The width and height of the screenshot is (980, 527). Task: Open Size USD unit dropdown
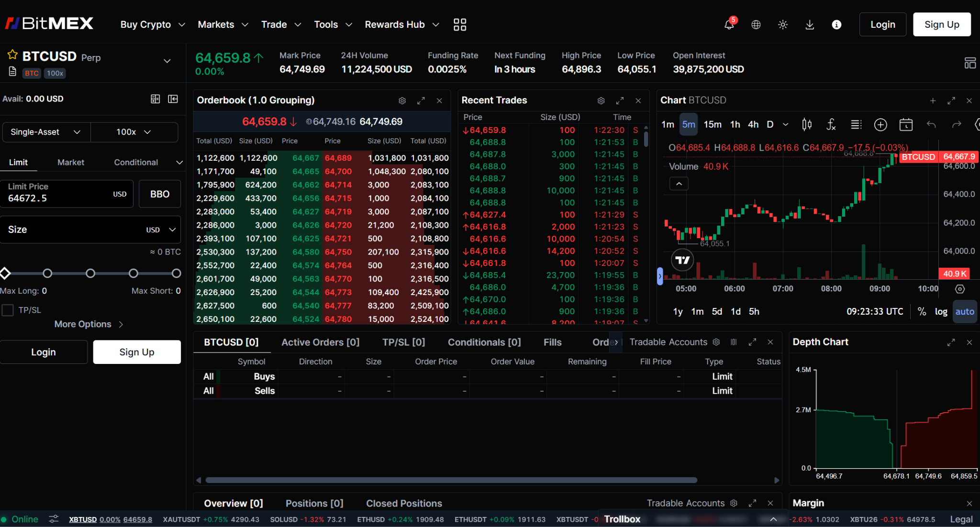[x=161, y=230]
